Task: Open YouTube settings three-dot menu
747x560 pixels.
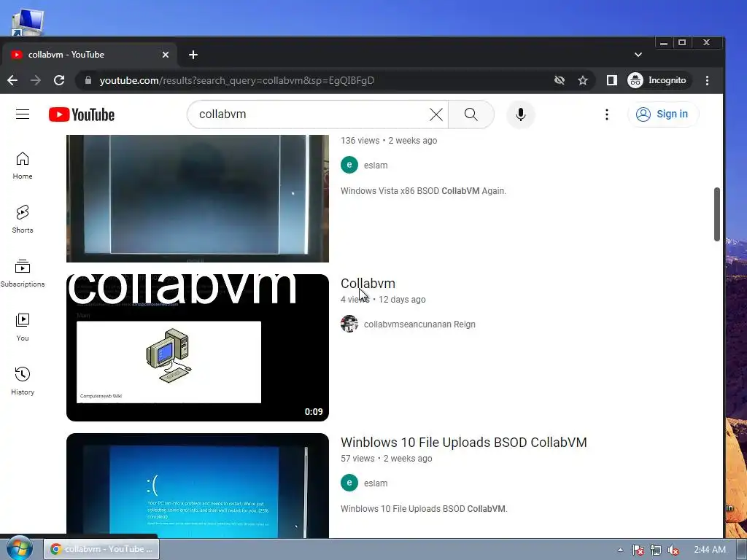Action: point(606,114)
